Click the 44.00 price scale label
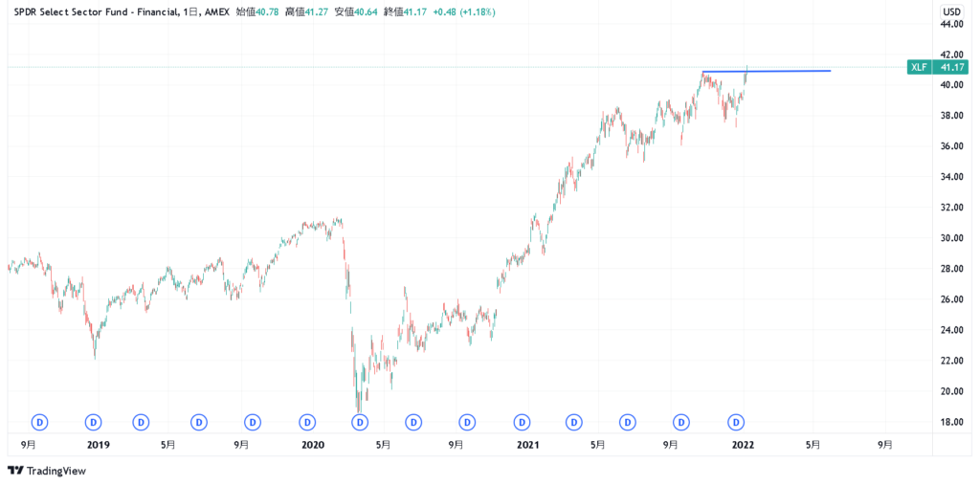Viewport: 980px width, 485px height. click(x=950, y=24)
